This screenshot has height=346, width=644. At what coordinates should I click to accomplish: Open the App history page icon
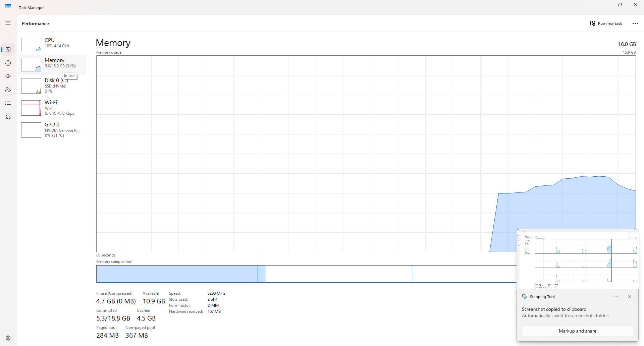pos(8,63)
